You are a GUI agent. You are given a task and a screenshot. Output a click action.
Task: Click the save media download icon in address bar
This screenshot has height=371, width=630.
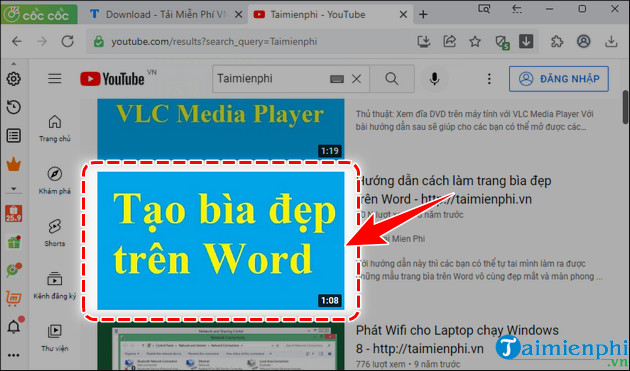click(x=424, y=41)
